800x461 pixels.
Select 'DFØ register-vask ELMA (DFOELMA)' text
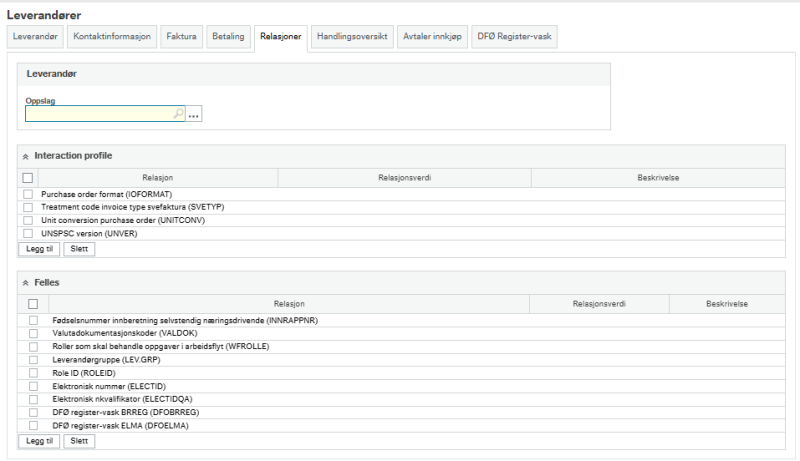pyautogui.click(x=120, y=425)
